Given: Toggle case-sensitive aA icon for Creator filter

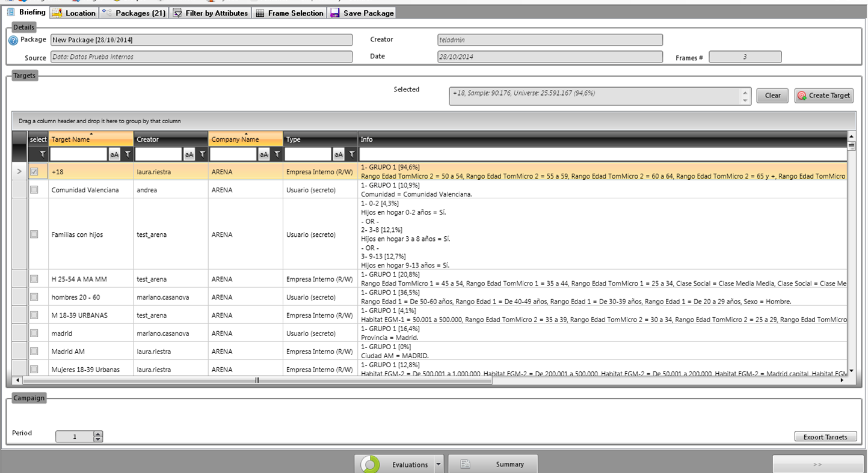Looking at the screenshot, I should [x=189, y=154].
